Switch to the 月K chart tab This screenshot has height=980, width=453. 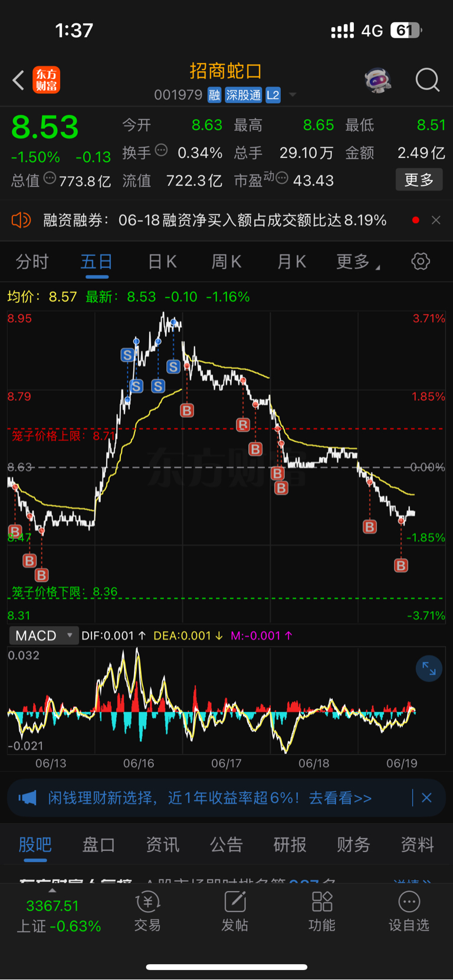pyautogui.click(x=291, y=262)
